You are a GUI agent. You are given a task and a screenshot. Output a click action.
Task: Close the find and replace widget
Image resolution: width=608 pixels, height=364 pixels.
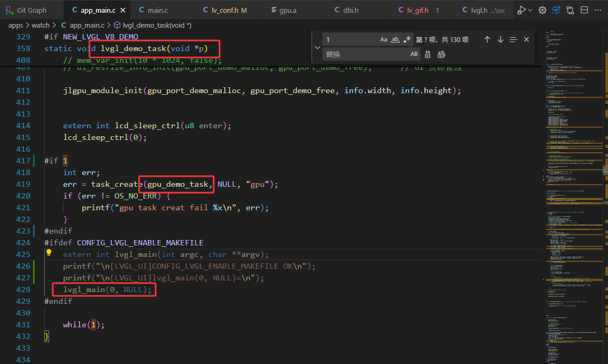coord(526,39)
